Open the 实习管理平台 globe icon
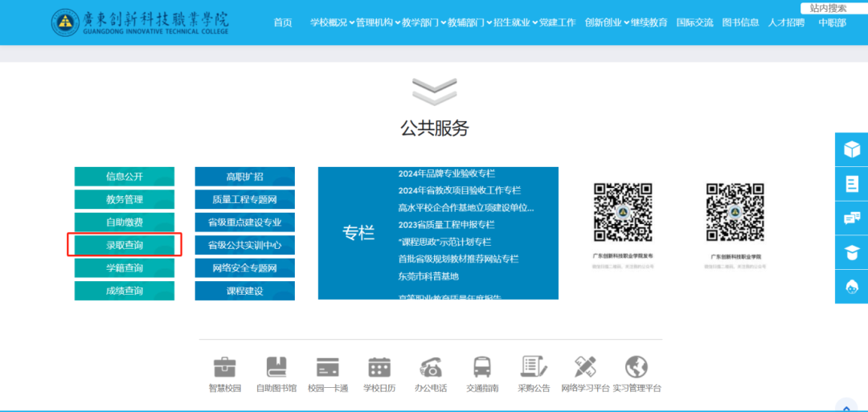868x412 pixels. pyautogui.click(x=637, y=367)
